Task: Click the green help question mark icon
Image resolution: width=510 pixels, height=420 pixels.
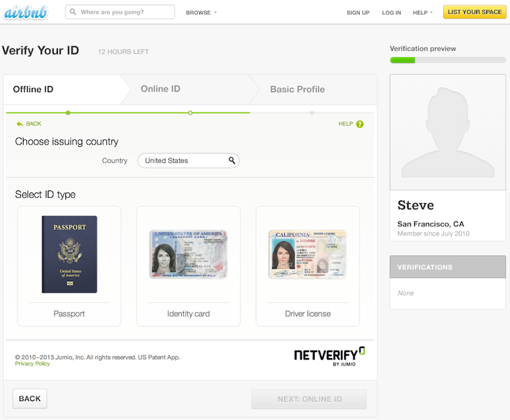Action: tap(360, 124)
